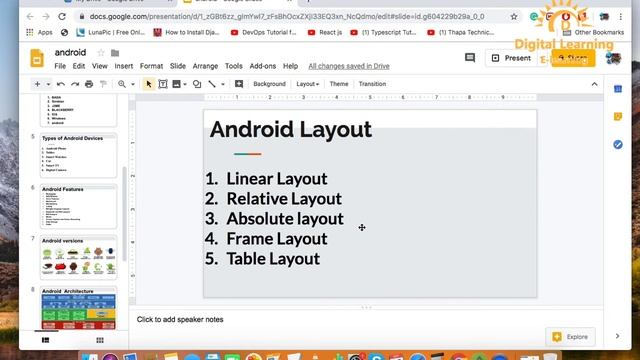Choose the select cursor tool
640x360 pixels.
(x=149, y=84)
